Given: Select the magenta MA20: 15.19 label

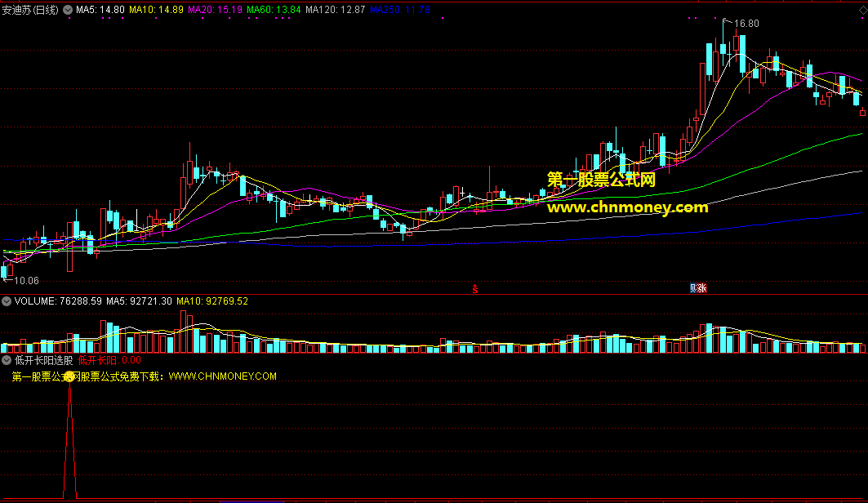Looking at the screenshot, I should coord(215,10).
